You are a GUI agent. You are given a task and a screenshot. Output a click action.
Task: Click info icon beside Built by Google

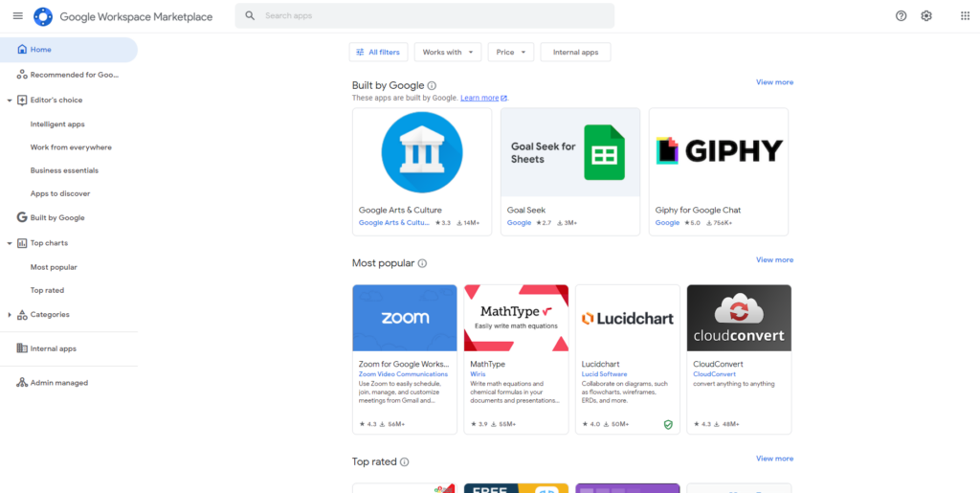(432, 85)
